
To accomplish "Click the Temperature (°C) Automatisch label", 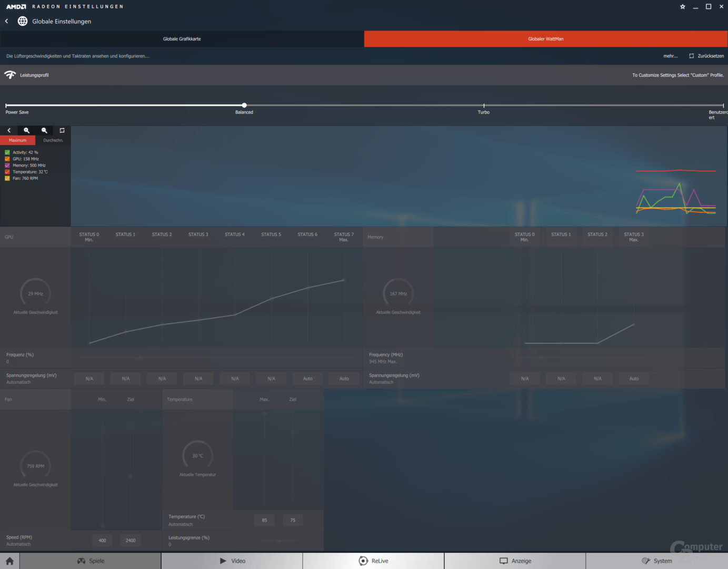I will point(186,521).
